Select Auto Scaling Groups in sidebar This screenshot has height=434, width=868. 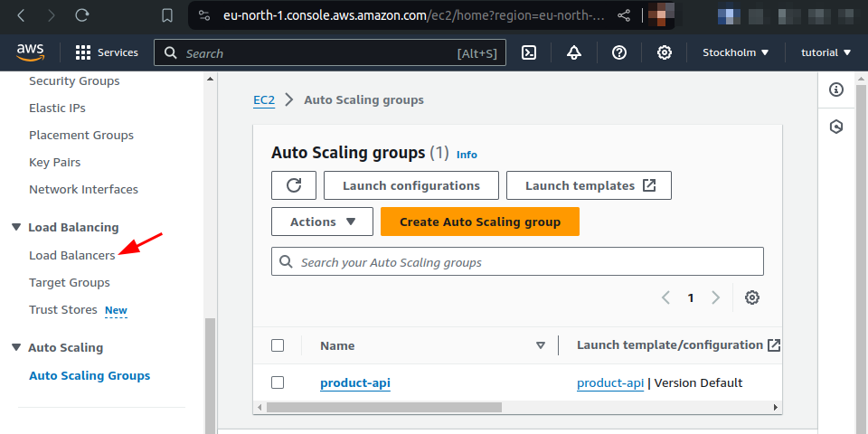90,375
